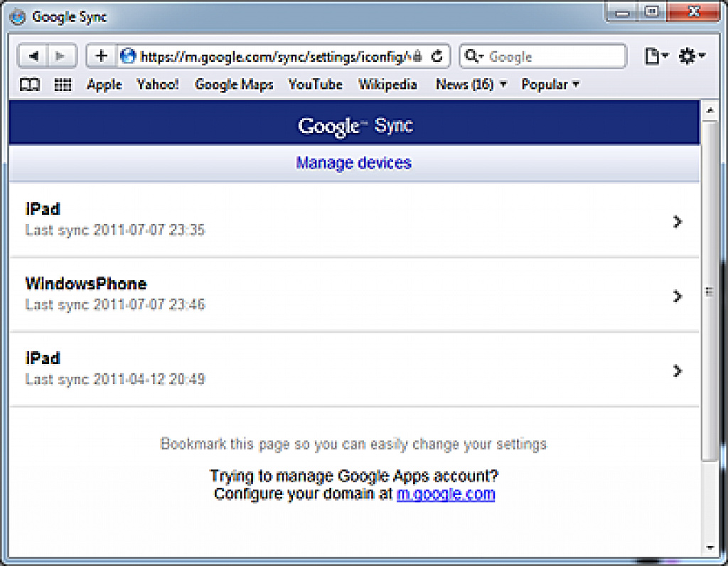Image resolution: width=728 pixels, height=566 pixels.
Task: Go back with the left arrow button
Action: tap(33, 56)
